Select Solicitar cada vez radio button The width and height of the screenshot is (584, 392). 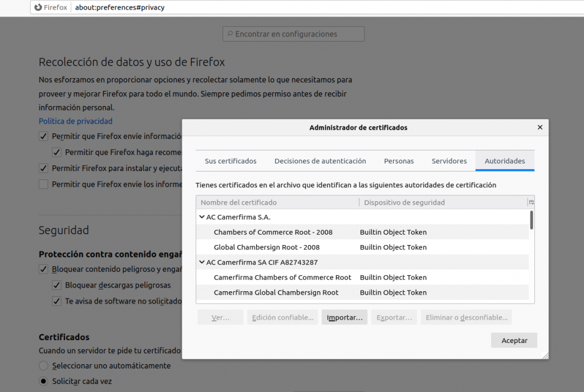click(43, 381)
